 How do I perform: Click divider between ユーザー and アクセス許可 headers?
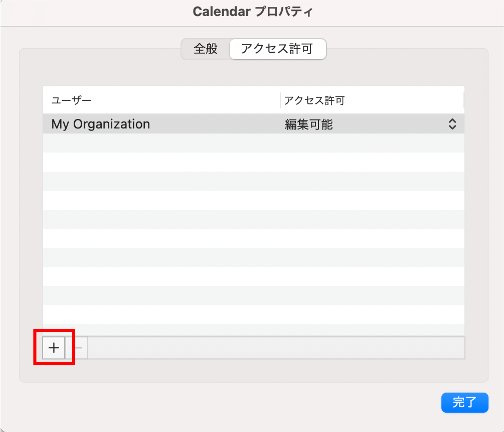tap(280, 100)
